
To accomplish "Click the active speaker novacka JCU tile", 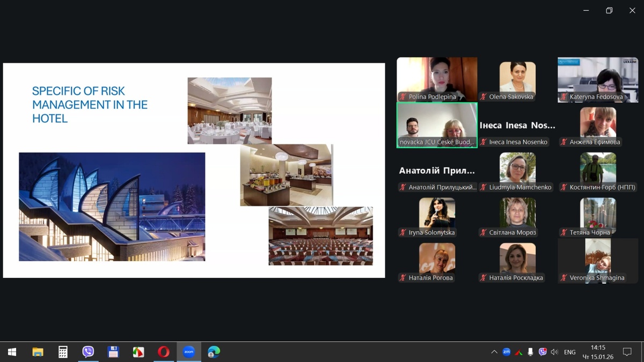I will tap(437, 125).
